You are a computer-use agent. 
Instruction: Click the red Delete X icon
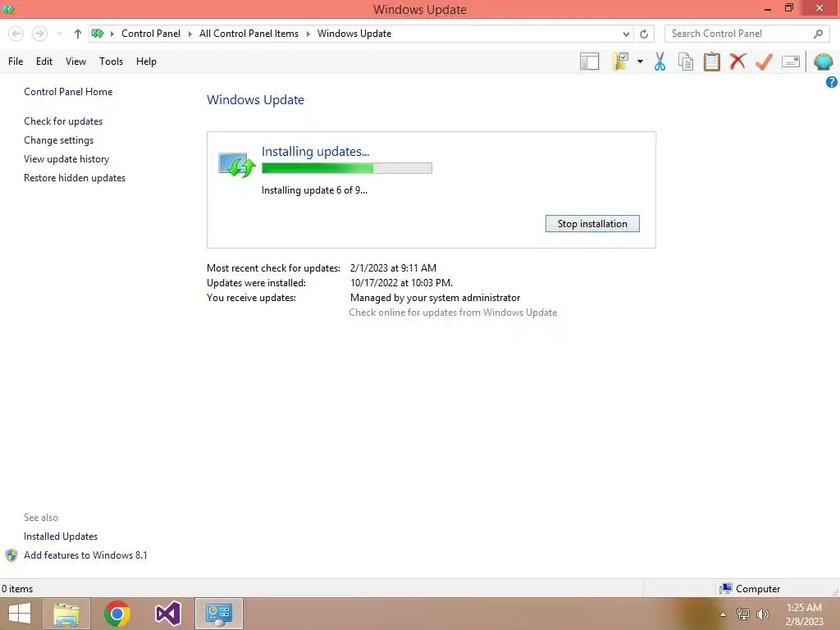[x=737, y=61]
